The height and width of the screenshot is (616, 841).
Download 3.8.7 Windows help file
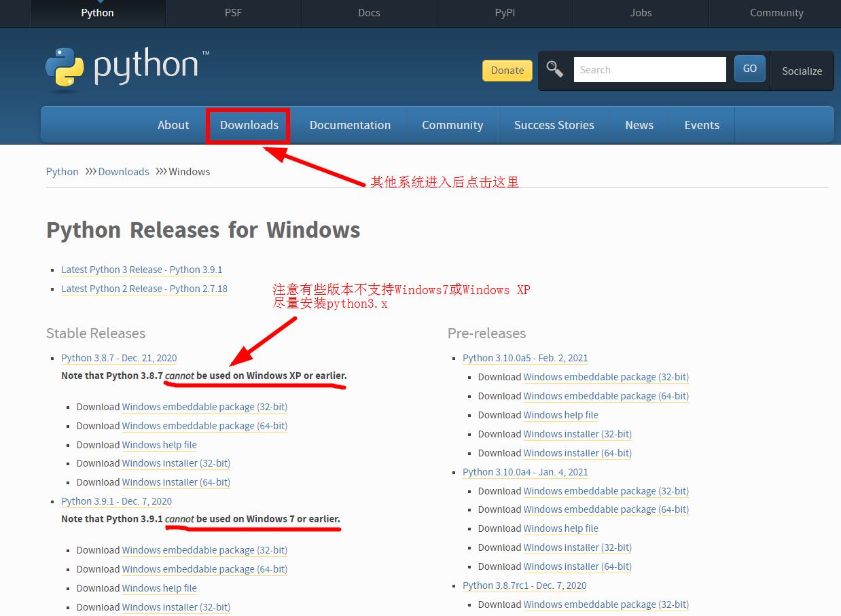(160, 445)
